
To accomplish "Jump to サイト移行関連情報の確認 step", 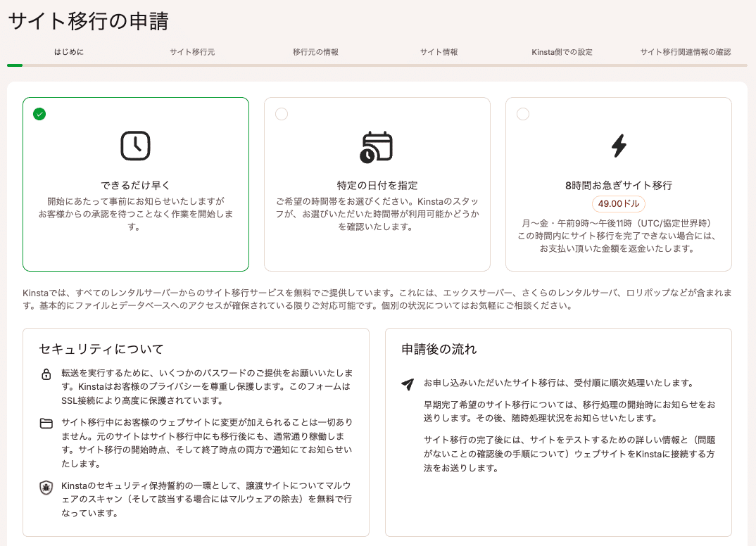I will (685, 51).
